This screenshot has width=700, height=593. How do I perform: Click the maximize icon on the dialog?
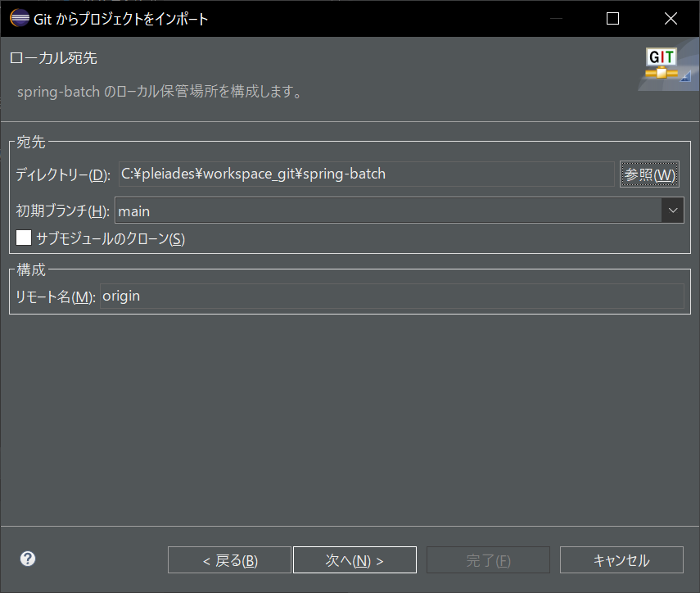612,18
